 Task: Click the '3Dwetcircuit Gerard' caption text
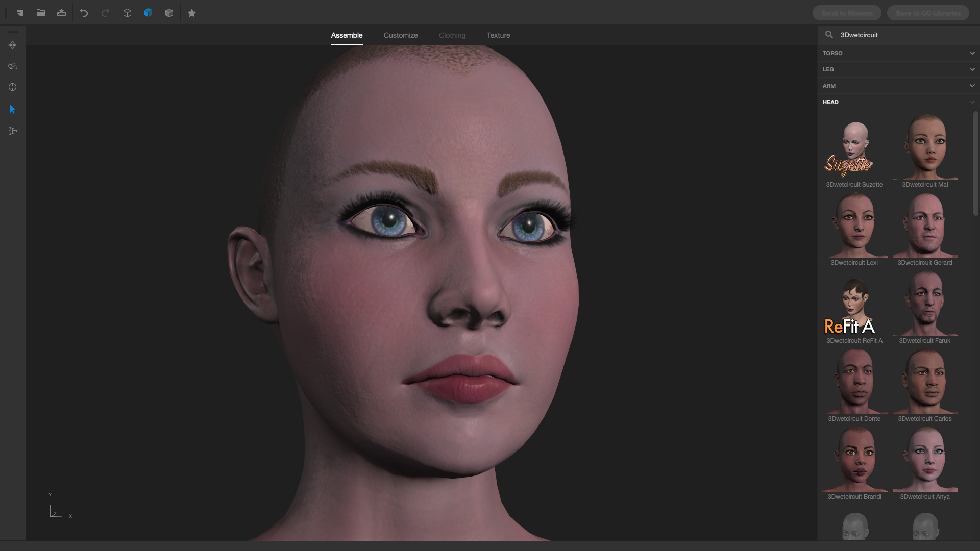click(925, 263)
